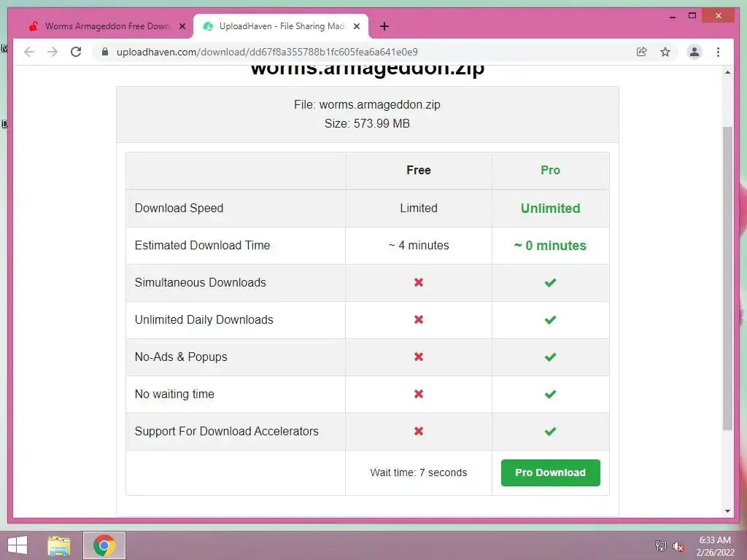Click the share page icon in address bar

click(x=642, y=52)
